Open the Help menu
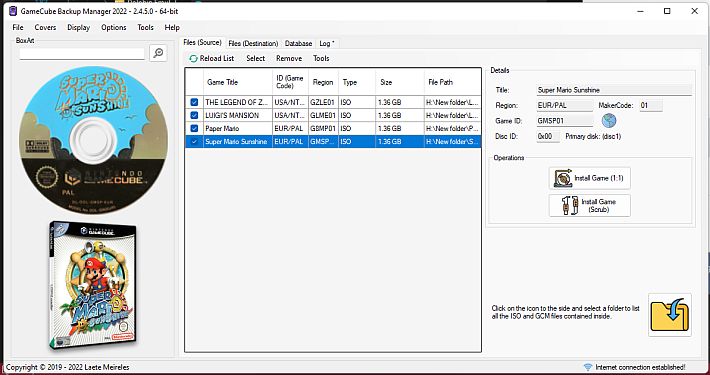This screenshot has height=375, width=710. (x=172, y=27)
